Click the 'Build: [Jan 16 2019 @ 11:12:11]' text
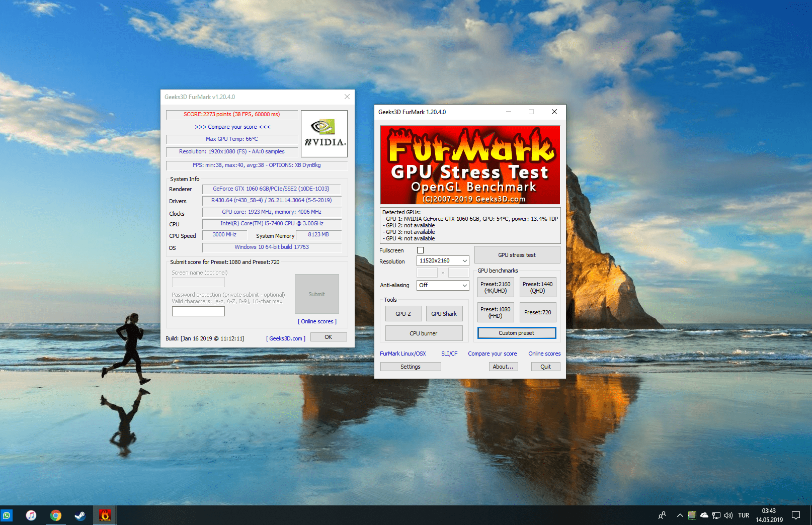Image resolution: width=812 pixels, height=525 pixels. 205,338
